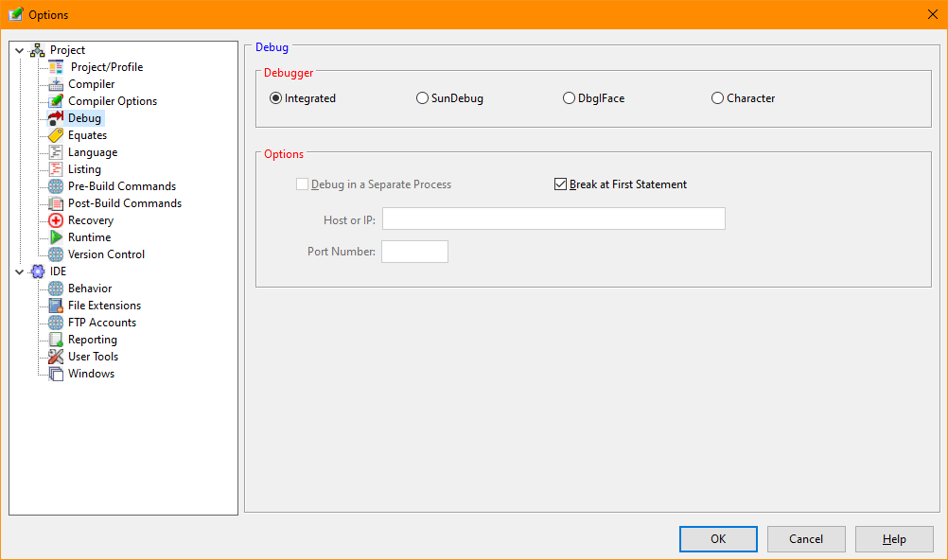
Task: Click the Recovery red cross icon
Action: coord(56,220)
